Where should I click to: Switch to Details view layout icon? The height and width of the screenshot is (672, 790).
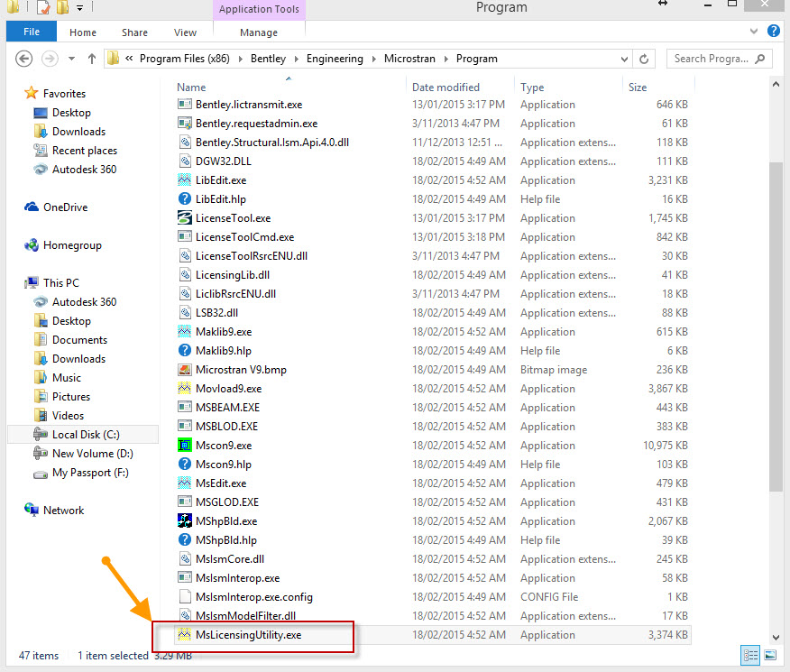point(750,655)
